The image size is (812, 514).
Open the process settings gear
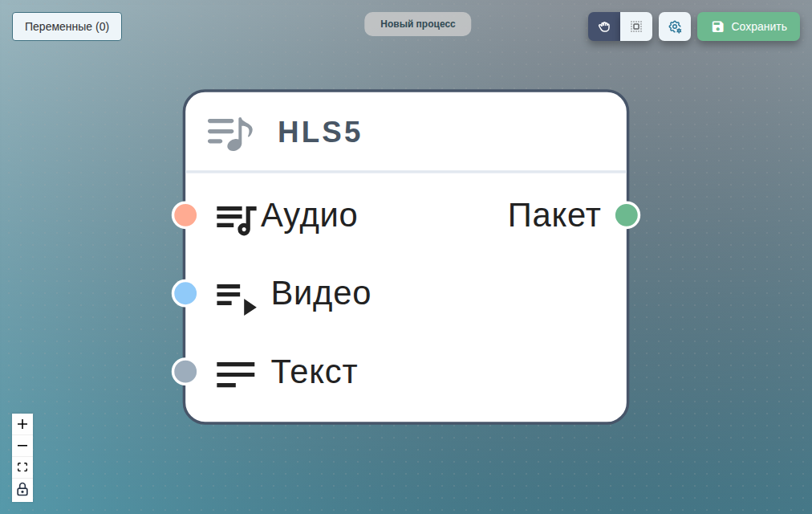[674, 27]
